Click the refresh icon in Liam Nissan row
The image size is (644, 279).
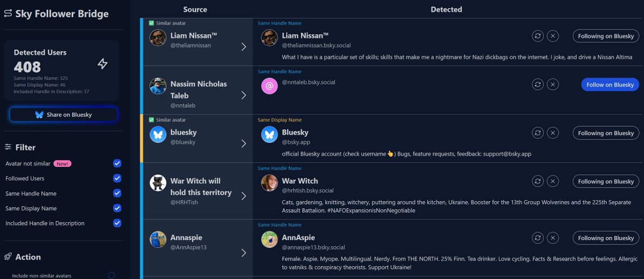pyautogui.click(x=537, y=36)
